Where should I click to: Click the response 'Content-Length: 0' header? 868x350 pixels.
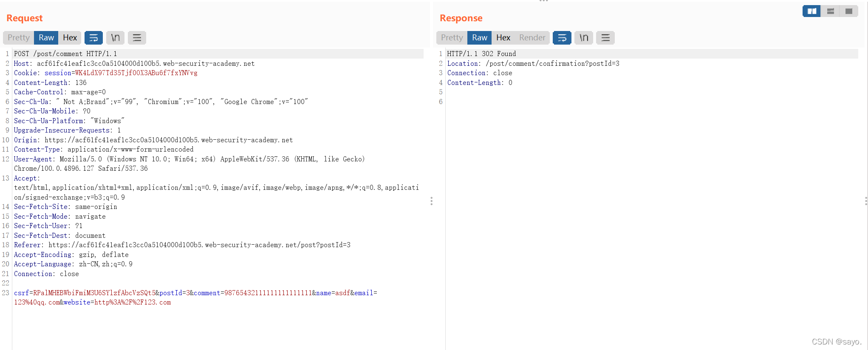coord(480,83)
